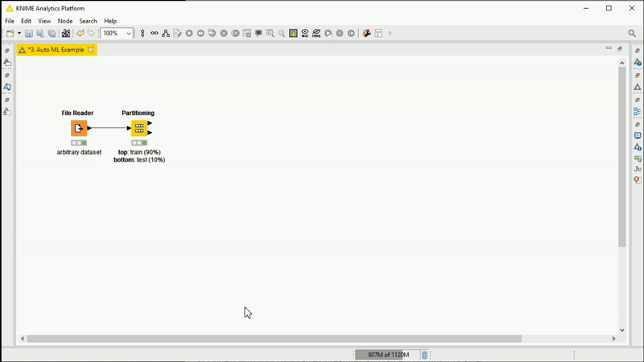Click the File Reader status traffic light
Viewport: 644px width, 362px height.
(x=79, y=143)
